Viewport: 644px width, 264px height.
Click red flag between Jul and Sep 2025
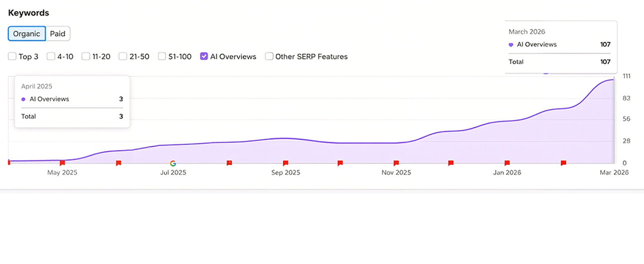click(229, 163)
